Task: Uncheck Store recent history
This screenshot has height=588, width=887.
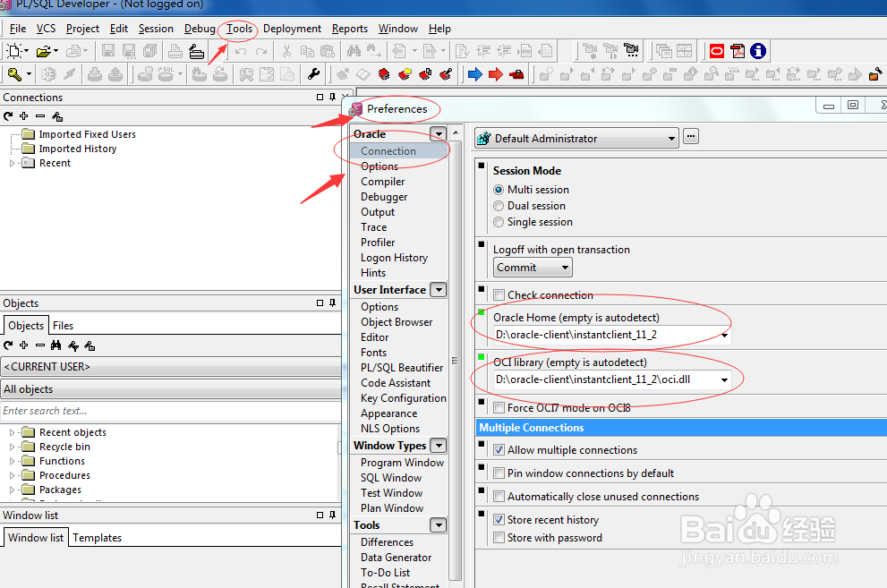Action: point(499,520)
